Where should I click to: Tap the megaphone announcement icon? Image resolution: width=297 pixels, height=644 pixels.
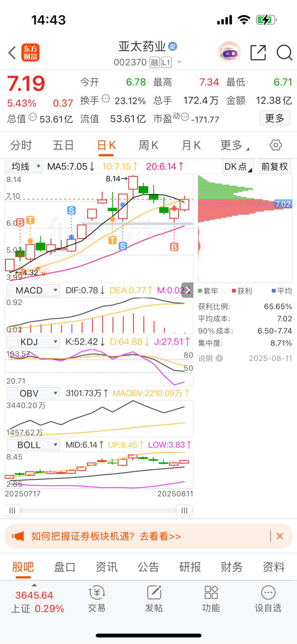[x=18, y=536]
